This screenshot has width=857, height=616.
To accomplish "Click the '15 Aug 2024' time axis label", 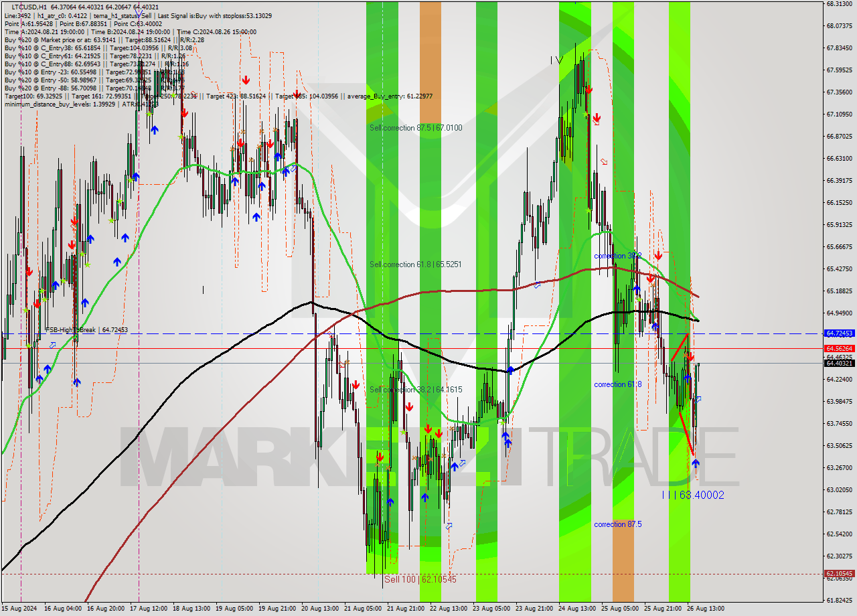I will 19,609.
